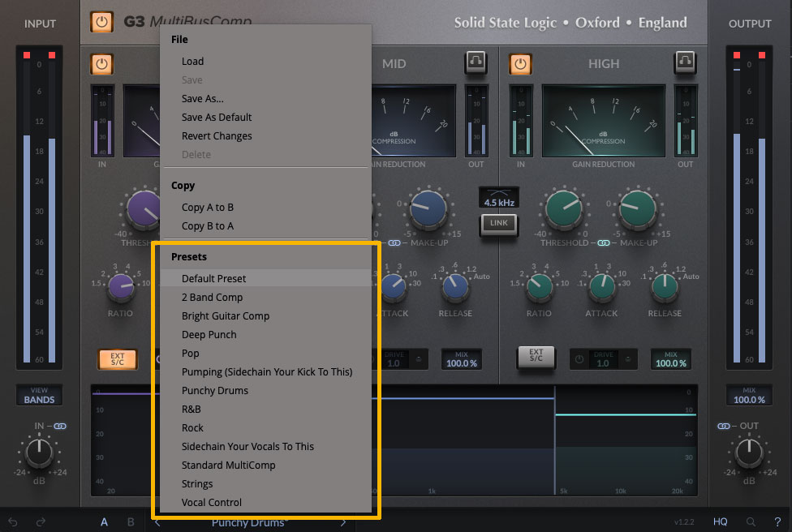Go to previous preset with left chevron
Image resolution: width=792 pixels, height=532 pixels.
click(157, 522)
